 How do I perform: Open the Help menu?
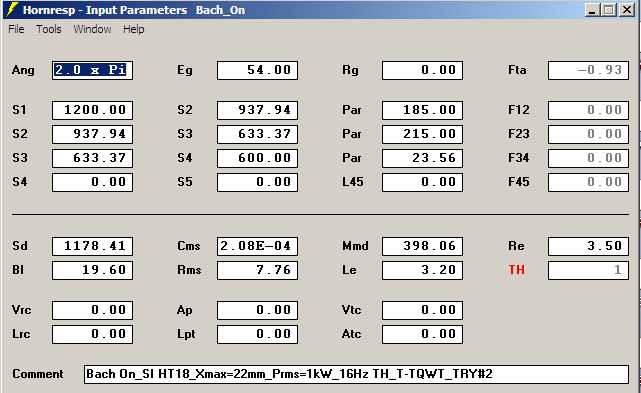pos(134,29)
